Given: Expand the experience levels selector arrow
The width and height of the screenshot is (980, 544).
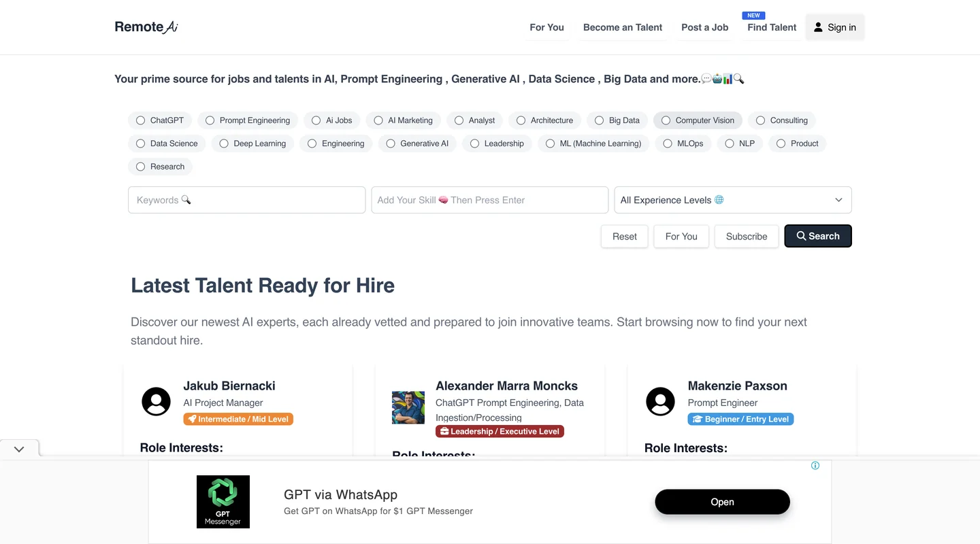Looking at the screenshot, I should tap(838, 200).
